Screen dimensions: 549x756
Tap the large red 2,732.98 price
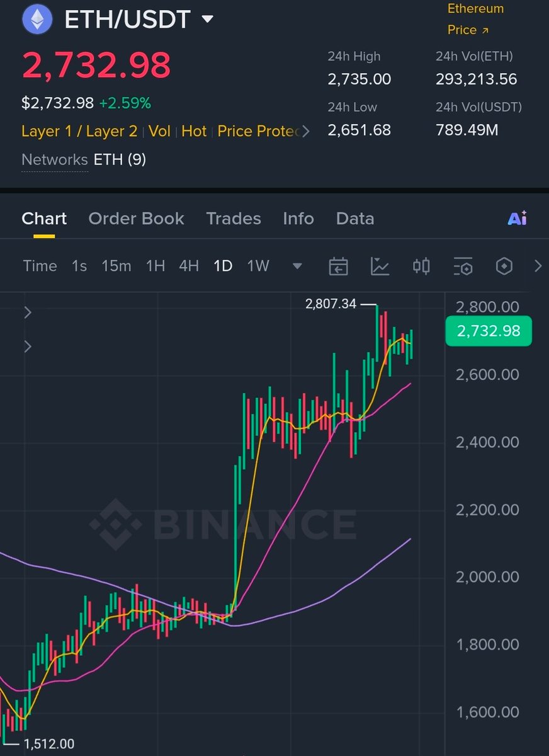(x=96, y=65)
